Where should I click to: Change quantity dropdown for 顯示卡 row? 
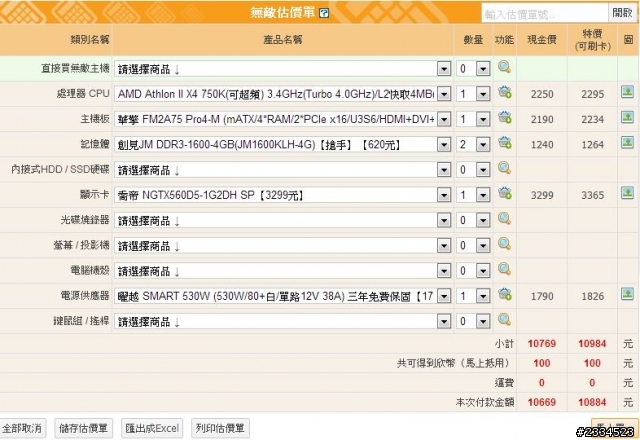pyautogui.click(x=473, y=195)
